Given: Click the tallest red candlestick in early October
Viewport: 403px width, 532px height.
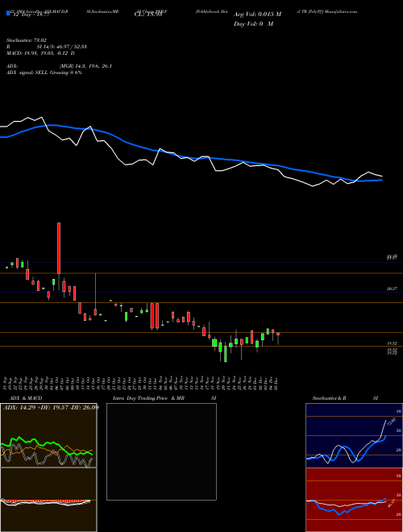Looking at the screenshot, I should tap(59, 248).
